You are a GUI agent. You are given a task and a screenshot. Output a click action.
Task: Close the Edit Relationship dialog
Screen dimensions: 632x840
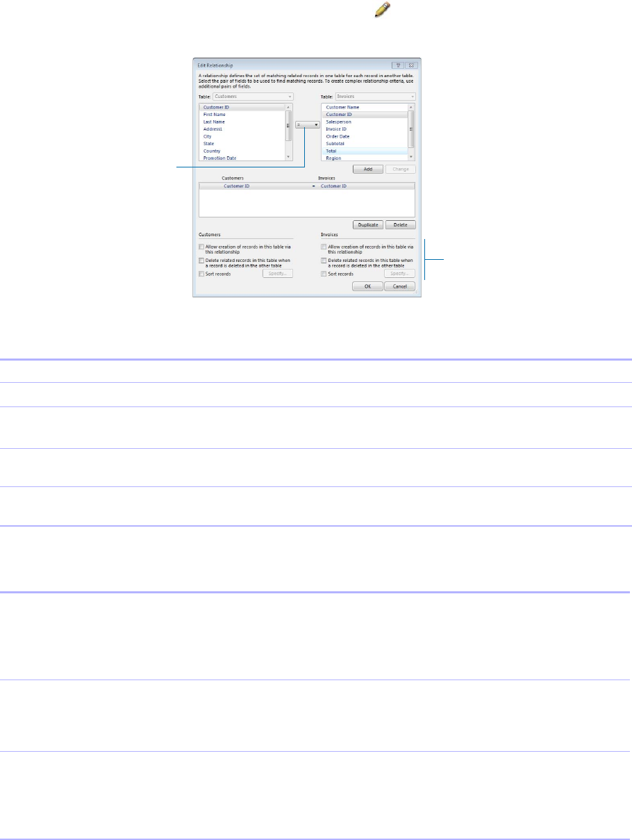click(410, 64)
